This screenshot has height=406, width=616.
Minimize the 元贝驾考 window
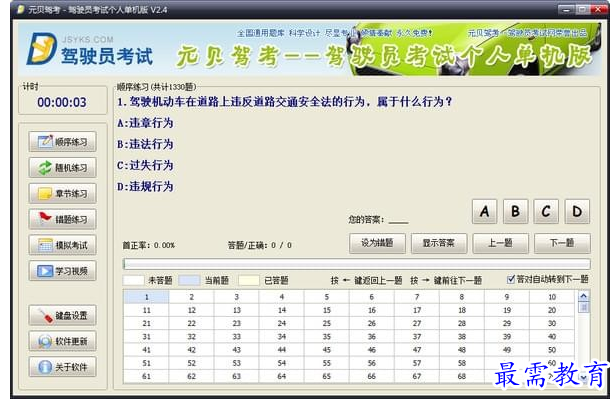566,9
